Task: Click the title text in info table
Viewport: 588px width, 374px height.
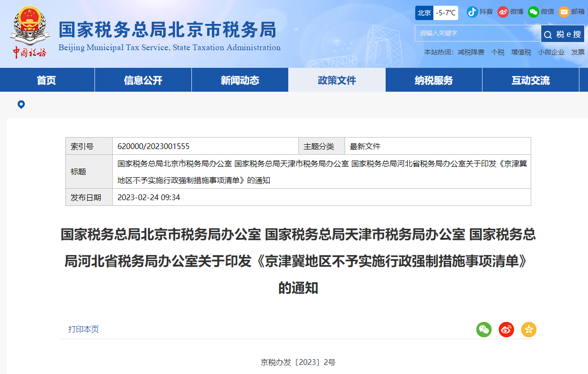Action: pos(322,171)
